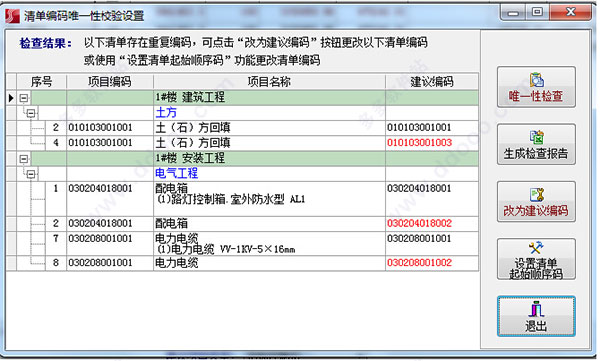
Task: Click the 项目编码 column header
Action: [x=110, y=82]
